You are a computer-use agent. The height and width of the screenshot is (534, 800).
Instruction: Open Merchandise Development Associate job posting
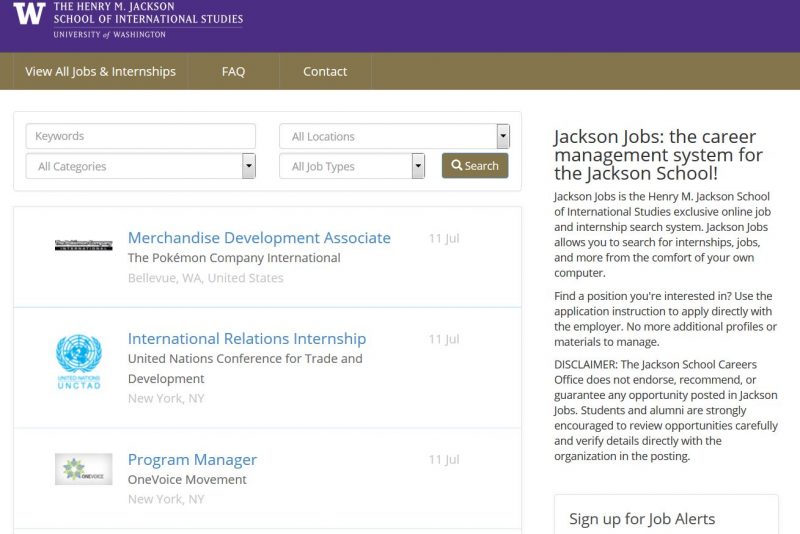click(x=259, y=238)
